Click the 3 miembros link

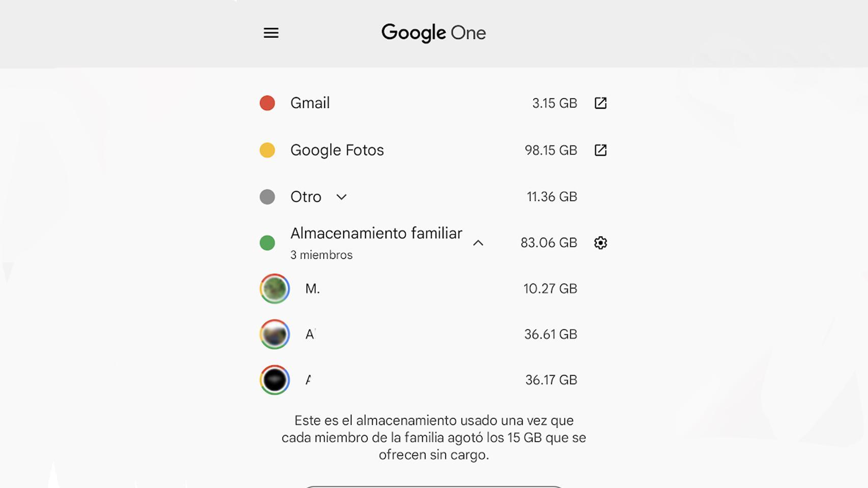click(x=321, y=255)
